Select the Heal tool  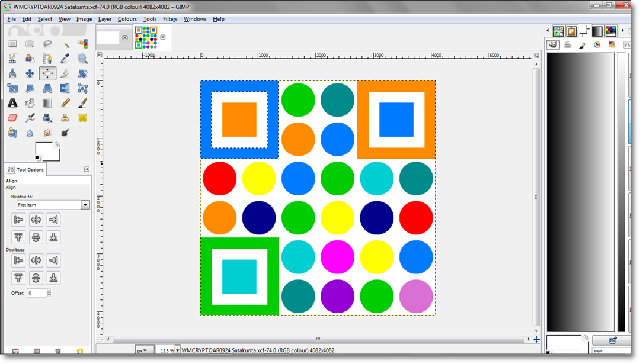coord(82,118)
